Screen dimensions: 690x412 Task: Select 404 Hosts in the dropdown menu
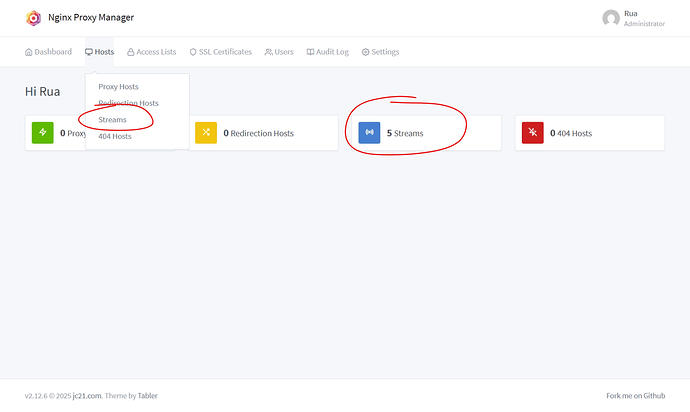coord(114,136)
